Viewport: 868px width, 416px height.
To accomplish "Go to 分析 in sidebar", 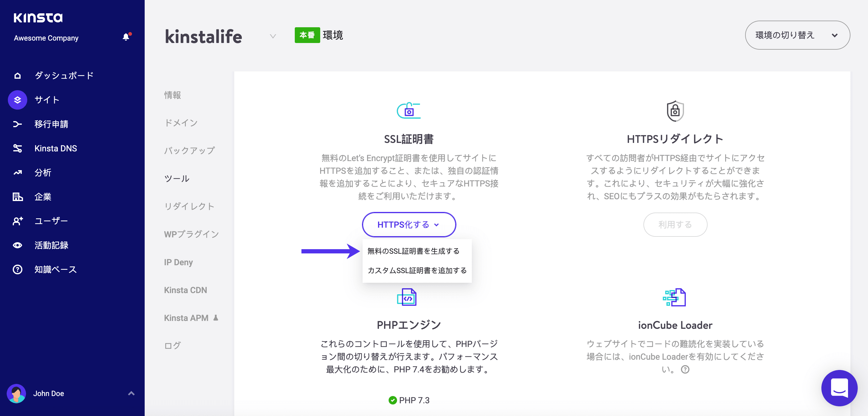I will 43,173.
